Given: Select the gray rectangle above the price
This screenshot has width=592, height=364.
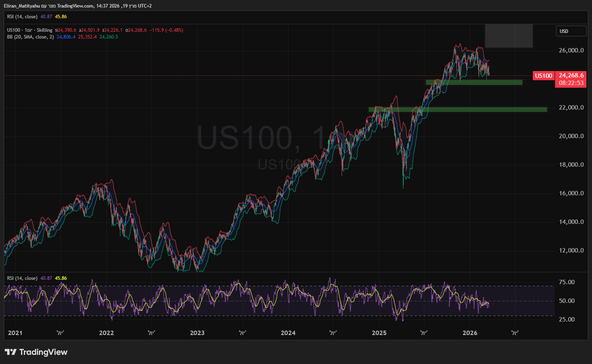Looking at the screenshot, I should tap(509, 36).
